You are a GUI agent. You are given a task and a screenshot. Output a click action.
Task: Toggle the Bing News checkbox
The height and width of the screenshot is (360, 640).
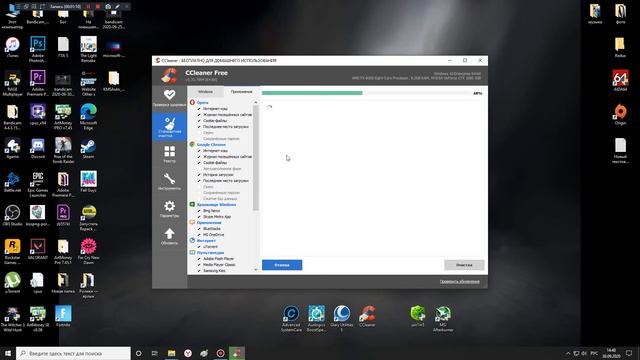tap(199, 211)
